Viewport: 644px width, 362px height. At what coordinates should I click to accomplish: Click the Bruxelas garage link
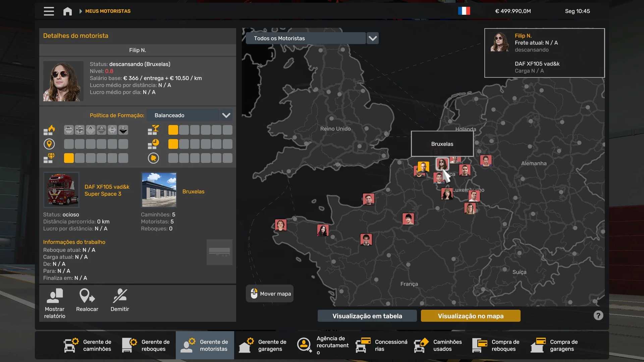click(x=193, y=191)
